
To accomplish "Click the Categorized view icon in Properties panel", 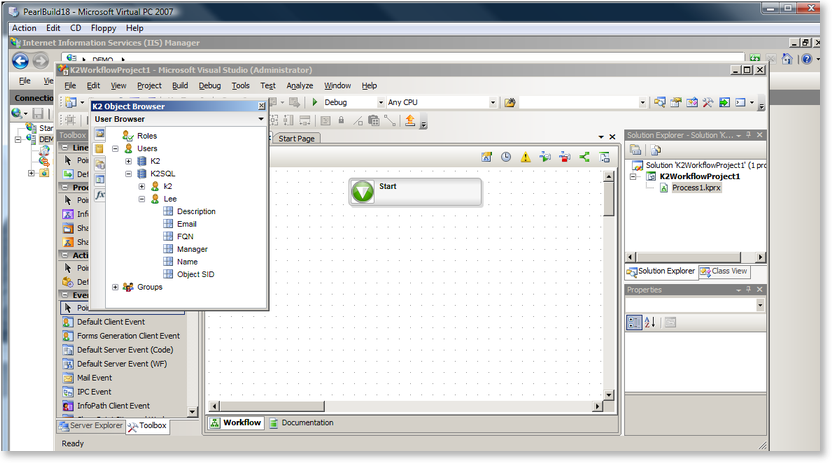I will pyautogui.click(x=634, y=322).
